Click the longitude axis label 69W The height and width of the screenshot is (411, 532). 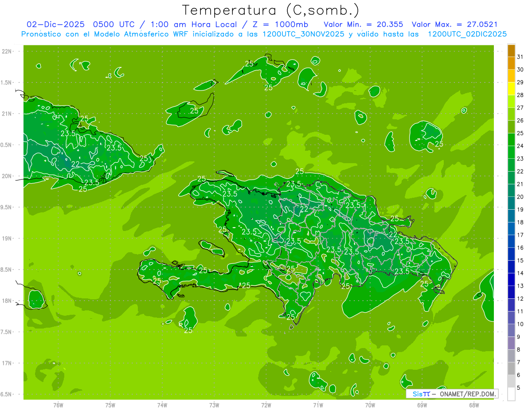[422, 405]
